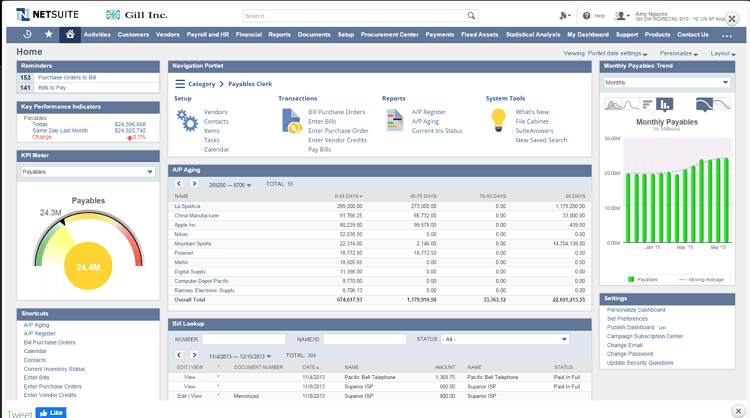Click the Moving Average legend marker
The image size is (750, 418).
click(x=682, y=279)
